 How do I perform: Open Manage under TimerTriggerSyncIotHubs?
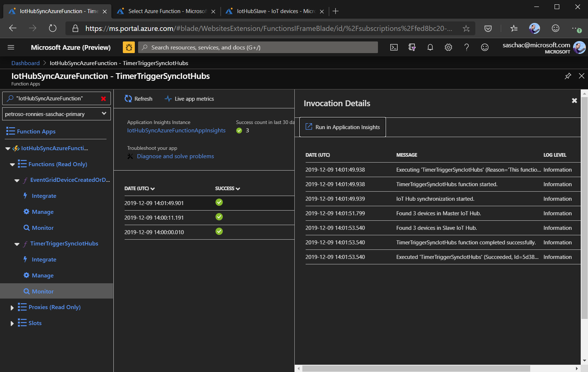point(43,276)
